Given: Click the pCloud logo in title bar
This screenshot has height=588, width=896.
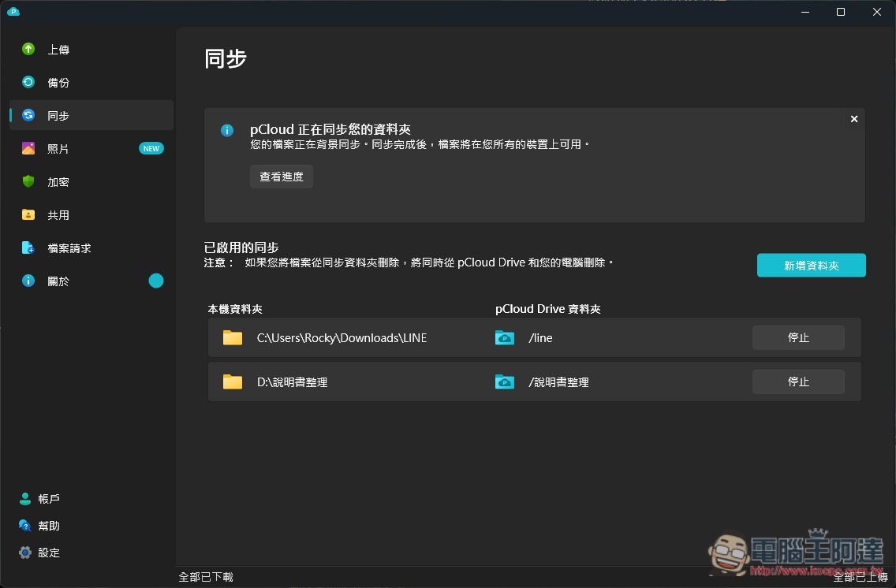Looking at the screenshot, I should pyautogui.click(x=13, y=11).
